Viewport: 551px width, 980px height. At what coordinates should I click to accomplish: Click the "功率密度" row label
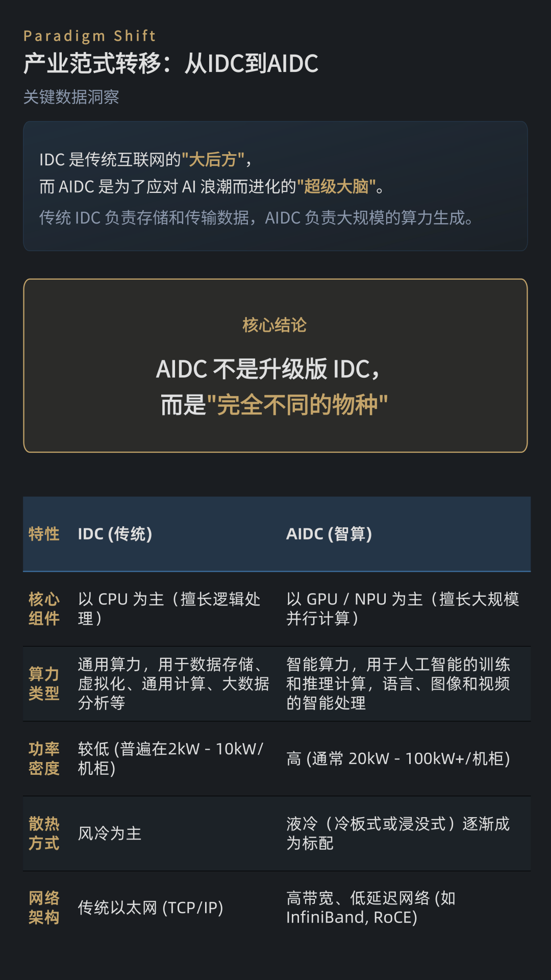tap(44, 758)
